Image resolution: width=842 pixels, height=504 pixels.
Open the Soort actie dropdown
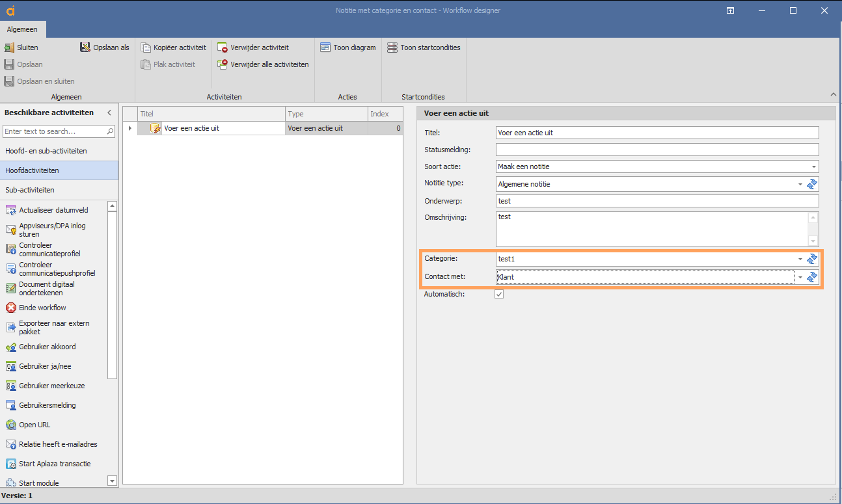click(813, 166)
